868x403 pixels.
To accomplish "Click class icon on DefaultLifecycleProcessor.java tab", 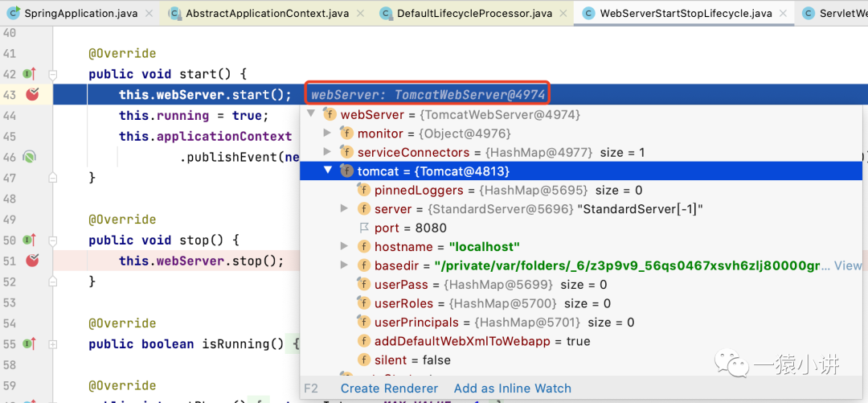I will [x=387, y=12].
